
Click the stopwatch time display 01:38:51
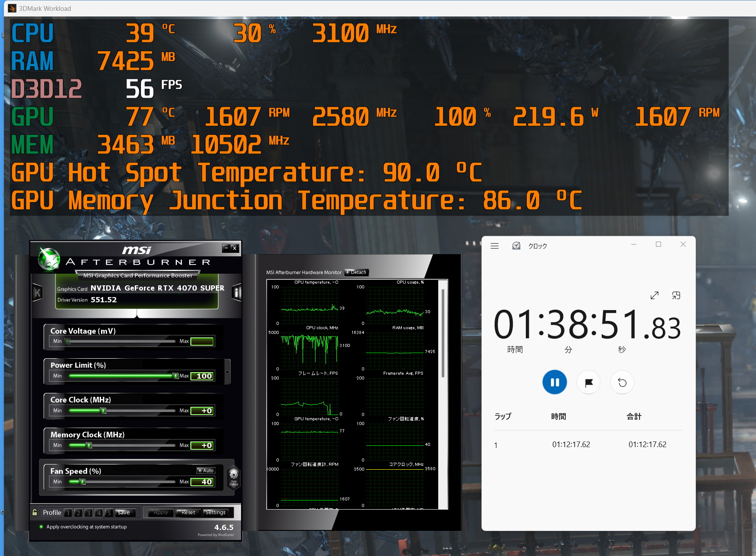(587, 325)
